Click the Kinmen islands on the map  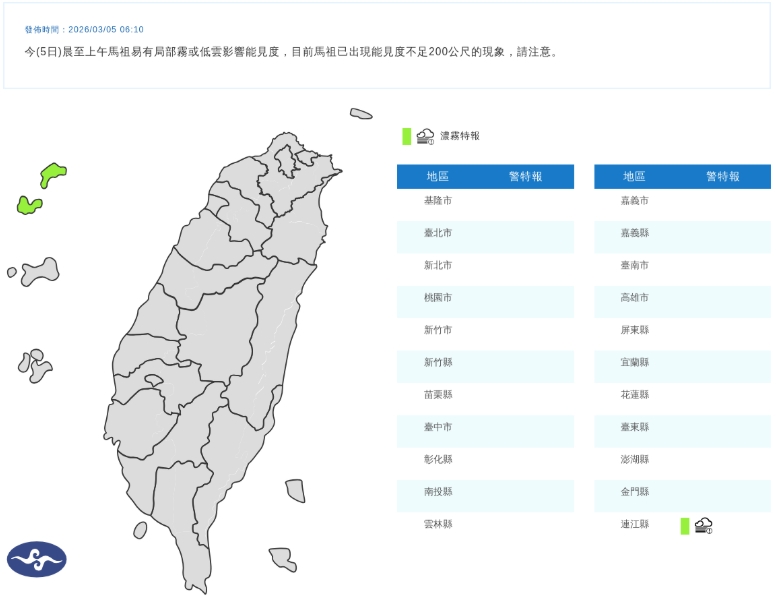[39, 271]
